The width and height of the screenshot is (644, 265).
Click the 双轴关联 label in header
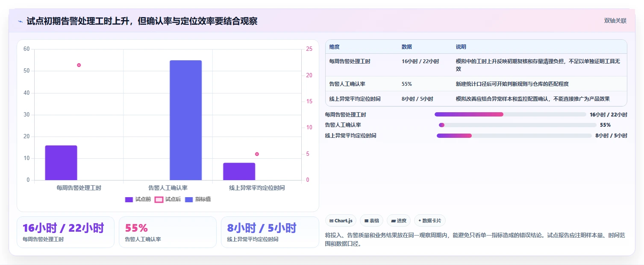click(615, 21)
